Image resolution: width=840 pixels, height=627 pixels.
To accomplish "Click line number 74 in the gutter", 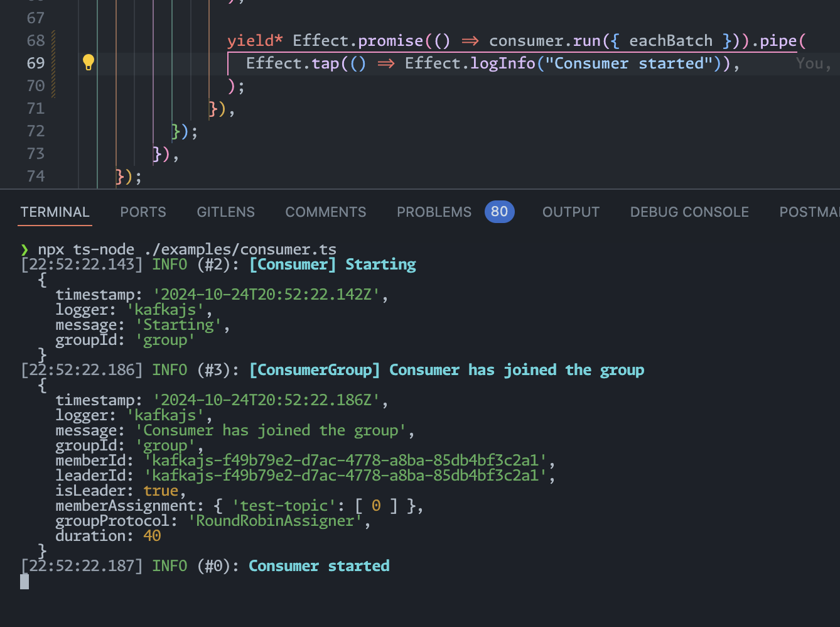I will click(36, 177).
